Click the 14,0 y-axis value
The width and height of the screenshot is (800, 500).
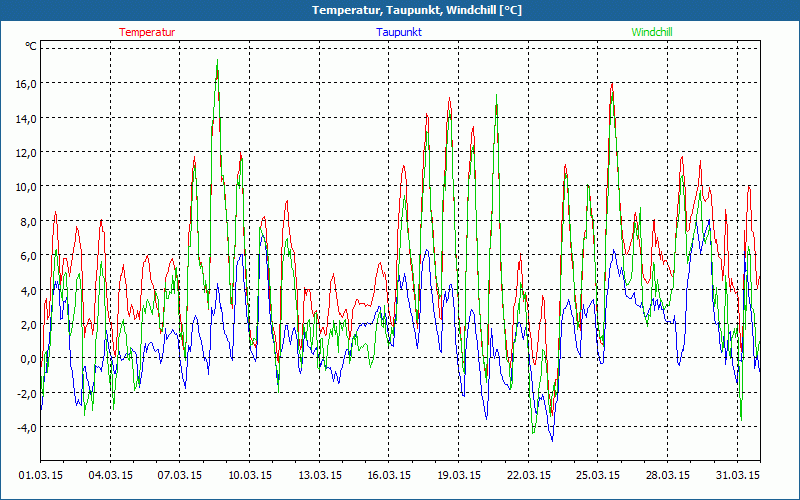[x=26, y=118]
